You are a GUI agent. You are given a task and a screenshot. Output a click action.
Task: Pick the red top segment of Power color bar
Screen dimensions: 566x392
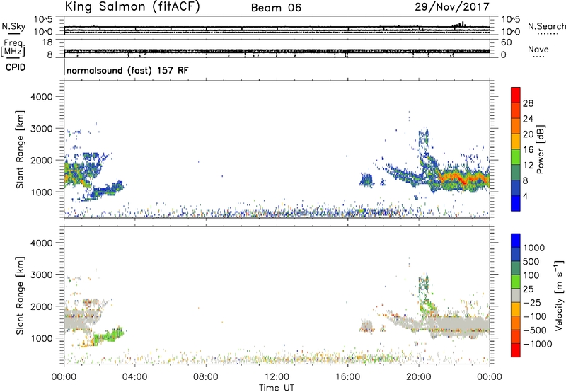point(516,96)
